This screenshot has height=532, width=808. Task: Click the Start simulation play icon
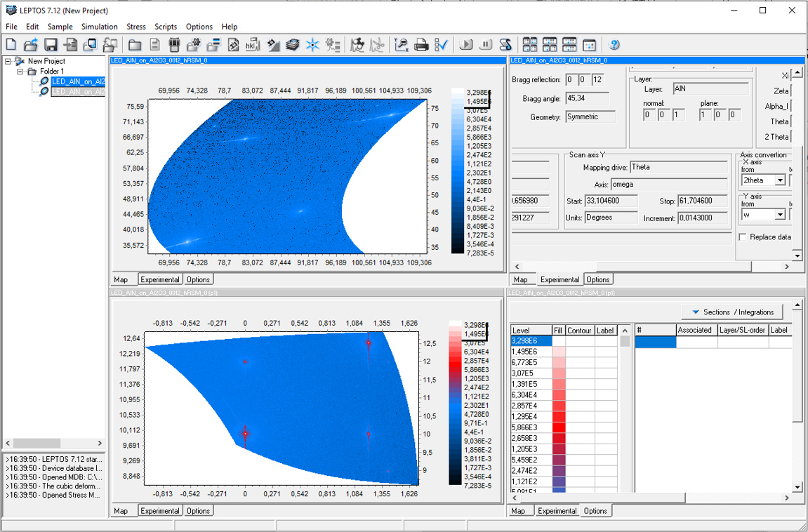click(465, 45)
